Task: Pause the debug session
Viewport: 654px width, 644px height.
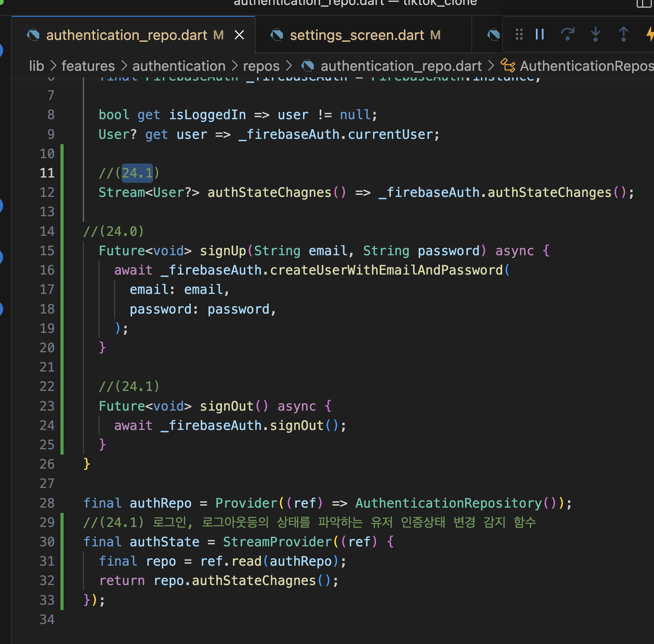Action: click(x=540, y=35)
